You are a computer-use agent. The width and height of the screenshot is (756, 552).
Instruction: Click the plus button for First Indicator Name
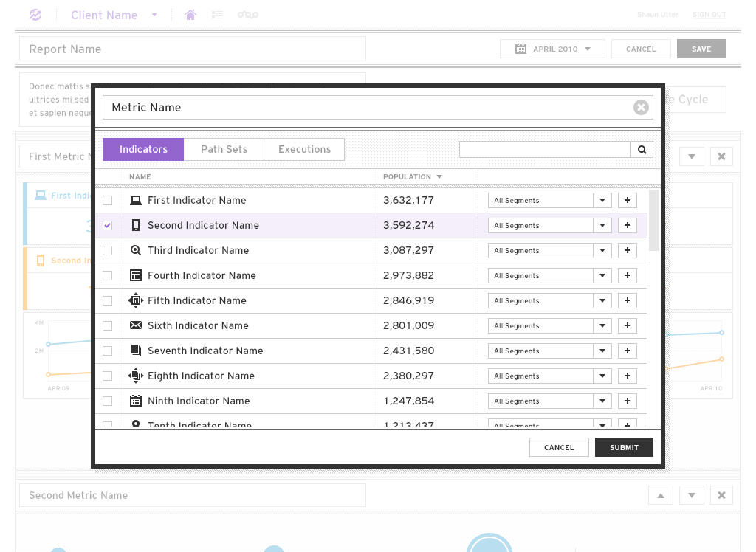[x=627, y=200]
